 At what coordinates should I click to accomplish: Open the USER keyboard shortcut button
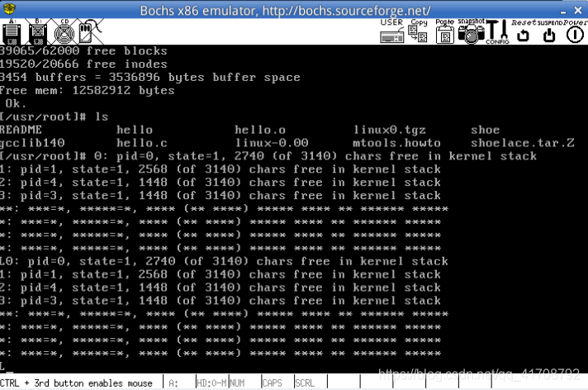pos(392,31)
